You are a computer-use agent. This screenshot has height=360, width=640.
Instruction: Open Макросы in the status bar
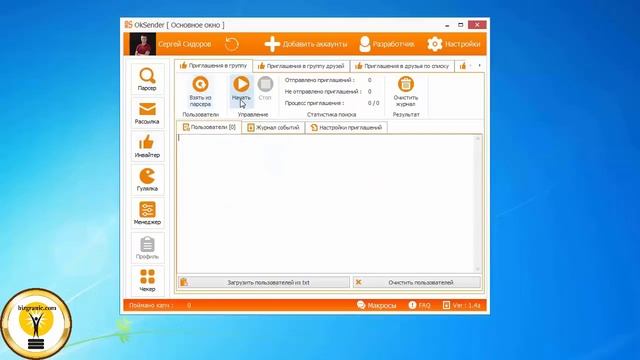coord(376,305)
